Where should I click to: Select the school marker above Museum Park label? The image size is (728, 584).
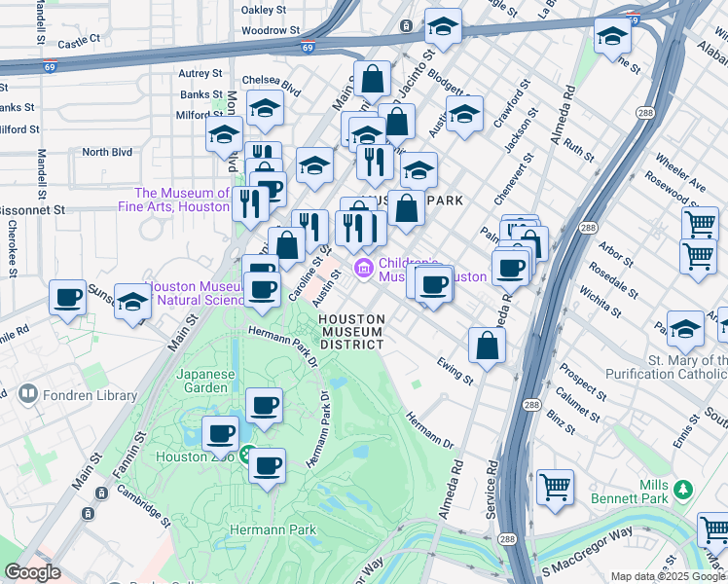click(x=419, y=171)
